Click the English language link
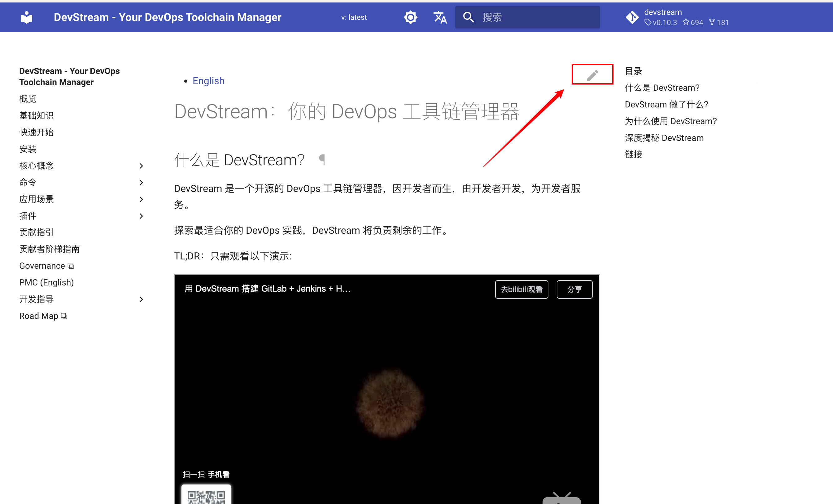833x504 pixels. [x=208, y=81]
